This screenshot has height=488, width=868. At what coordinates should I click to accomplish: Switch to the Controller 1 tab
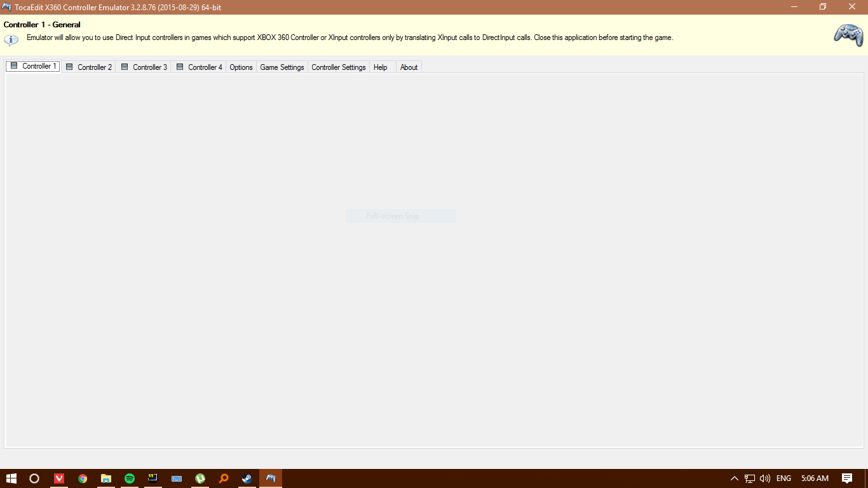point(33,66)
